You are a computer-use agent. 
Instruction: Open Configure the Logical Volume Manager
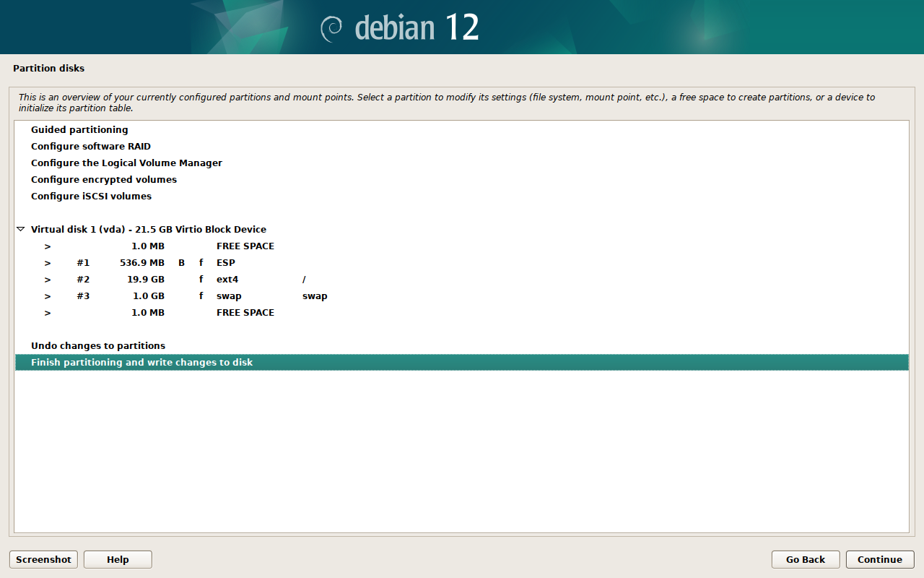point(126,163)
